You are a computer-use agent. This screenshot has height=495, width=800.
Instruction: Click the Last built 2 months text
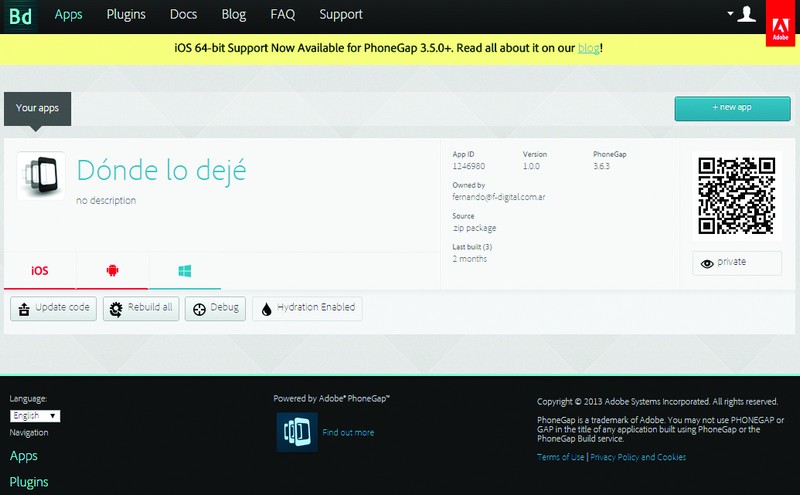click(469, 259)
